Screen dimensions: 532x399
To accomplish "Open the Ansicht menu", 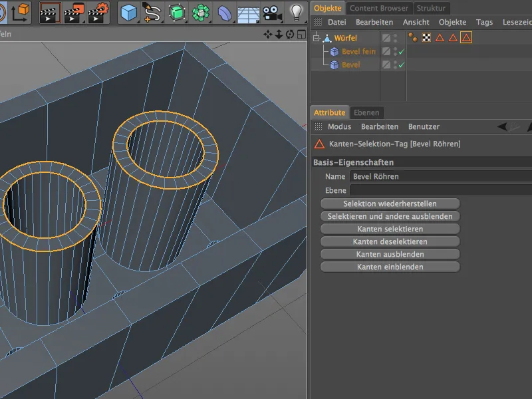I will pyautogui.click(x=416, y=23).
